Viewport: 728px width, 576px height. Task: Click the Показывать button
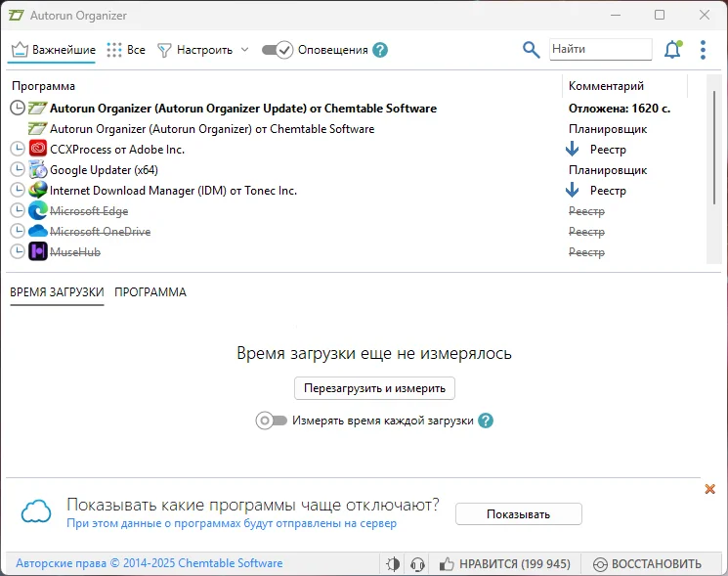click(518, 514)
